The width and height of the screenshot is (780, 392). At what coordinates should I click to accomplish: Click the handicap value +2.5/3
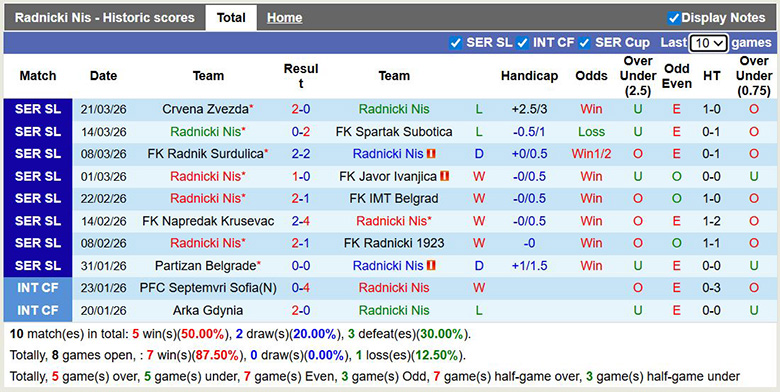coord(529,109)
